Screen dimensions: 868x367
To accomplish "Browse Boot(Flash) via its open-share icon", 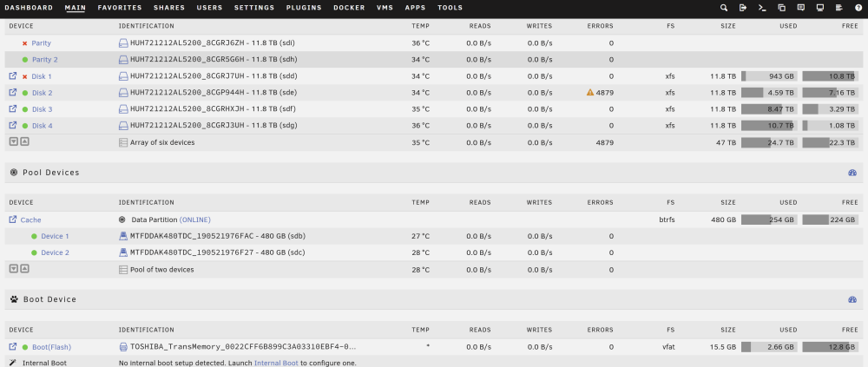I will coord(13,346).
